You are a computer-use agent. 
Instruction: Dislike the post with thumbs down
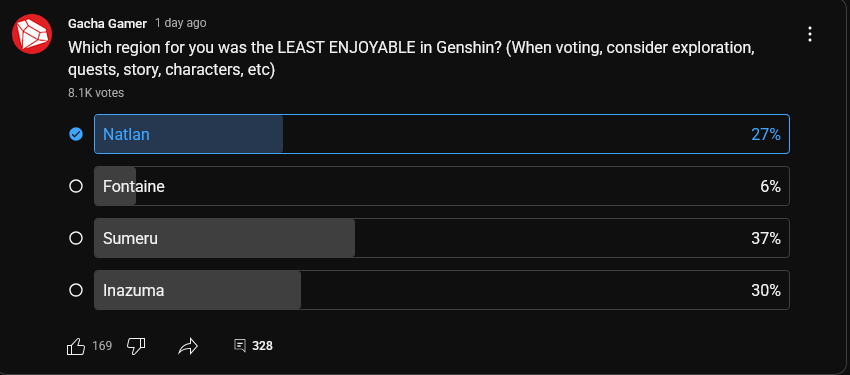coord(136,346)
